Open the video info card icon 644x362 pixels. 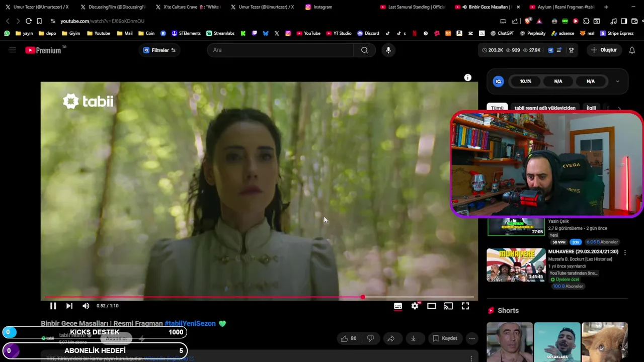coord(468,77)
